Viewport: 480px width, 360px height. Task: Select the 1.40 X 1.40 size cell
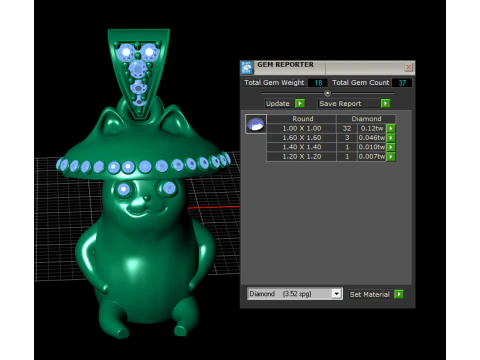tap(302, 147)
